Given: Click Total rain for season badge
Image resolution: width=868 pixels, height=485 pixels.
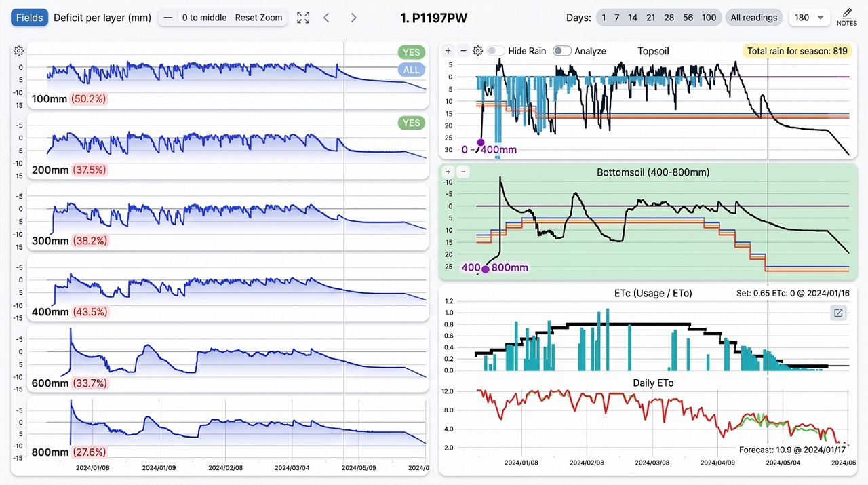Looking at the screenshot, I should pos(797,51).
